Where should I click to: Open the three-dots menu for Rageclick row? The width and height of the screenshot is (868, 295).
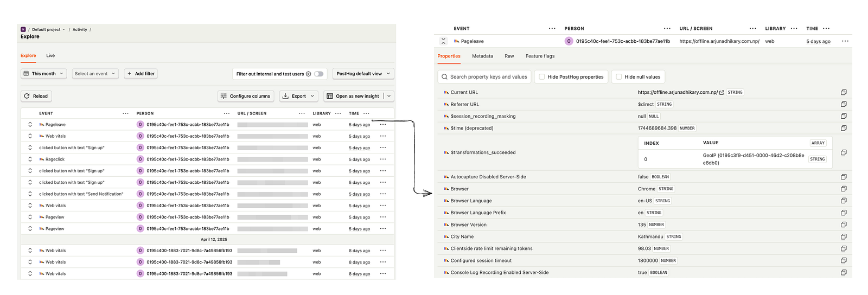pos(383,159)
